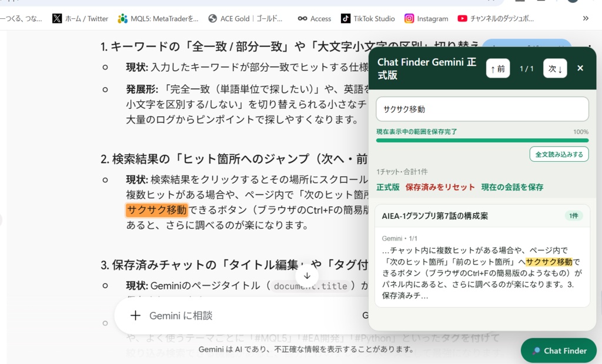Viewport: 602px width, 364px height.
Task: Open the YouTube チャンネルのダッシュボード bookmark
Action: click(x=496, y=18)
